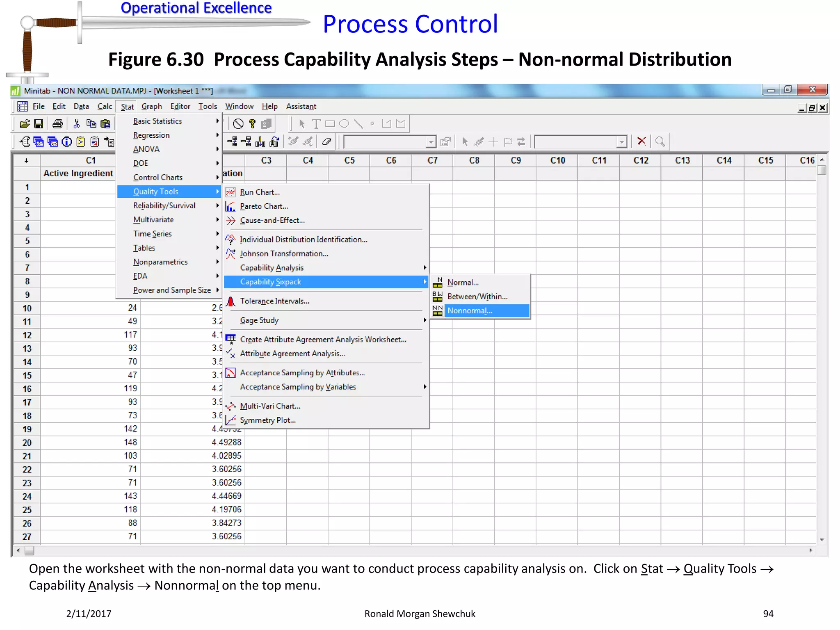
Task: Click the Copy Cells toolbar icon
Action: pyautogui.click(x=91, y=123)
